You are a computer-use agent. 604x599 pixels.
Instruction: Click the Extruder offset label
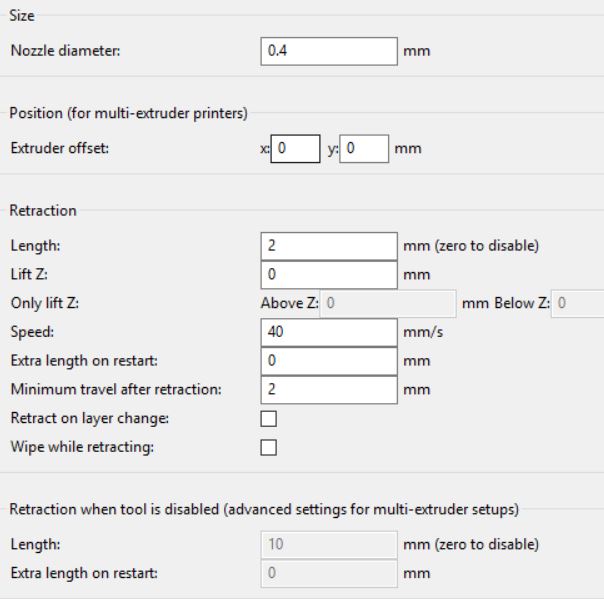coord(60,148)
